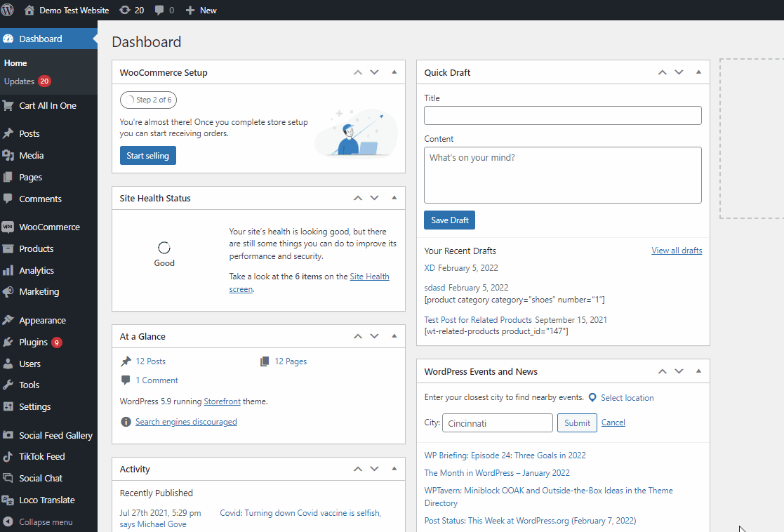Screen dimensions: 784x532
Task: Toggle the Quick Draft panel triangle
Action: pyautogui.click(x=698, y=72)
